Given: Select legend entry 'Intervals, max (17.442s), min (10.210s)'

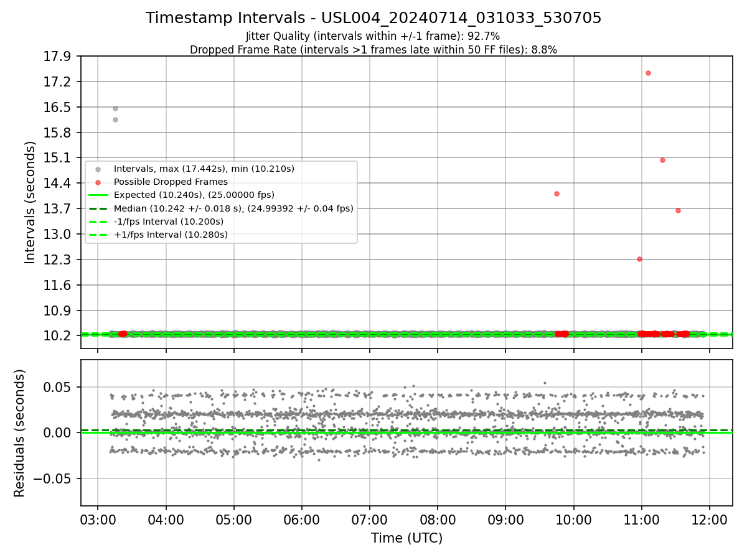Looking at the screenshot, I should click(204, 169).
